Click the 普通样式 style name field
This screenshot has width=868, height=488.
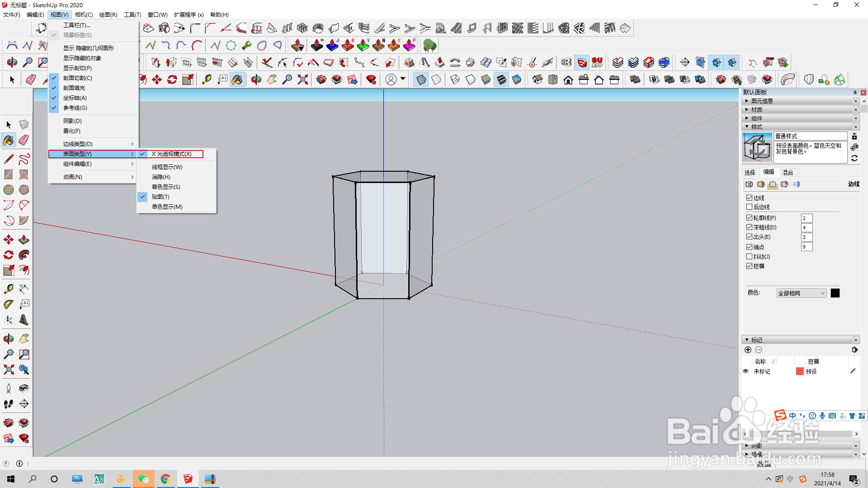pyautogui.click(x=811, y=136)
